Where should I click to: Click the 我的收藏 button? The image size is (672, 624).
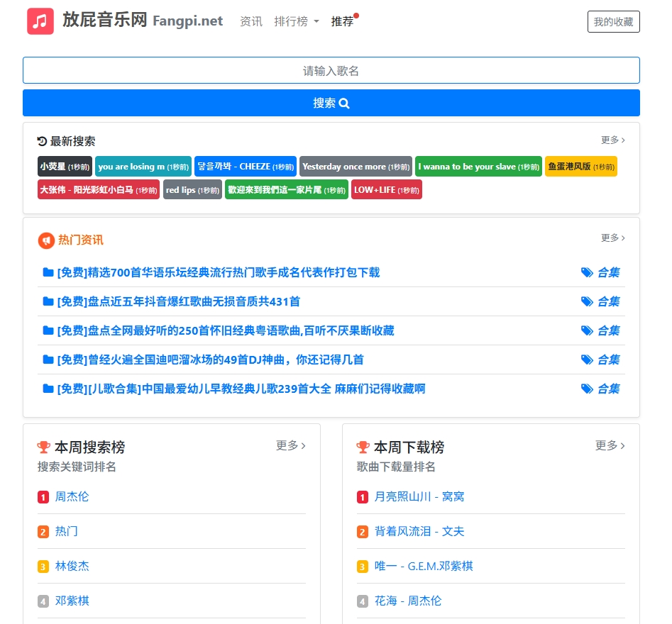click(613, 21)
